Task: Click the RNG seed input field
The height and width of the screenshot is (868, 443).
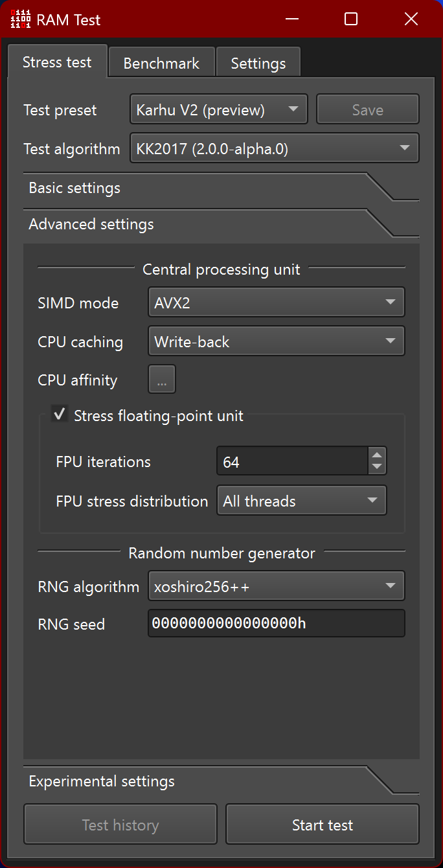Action: pyautogui.click(x=277, y=623)
